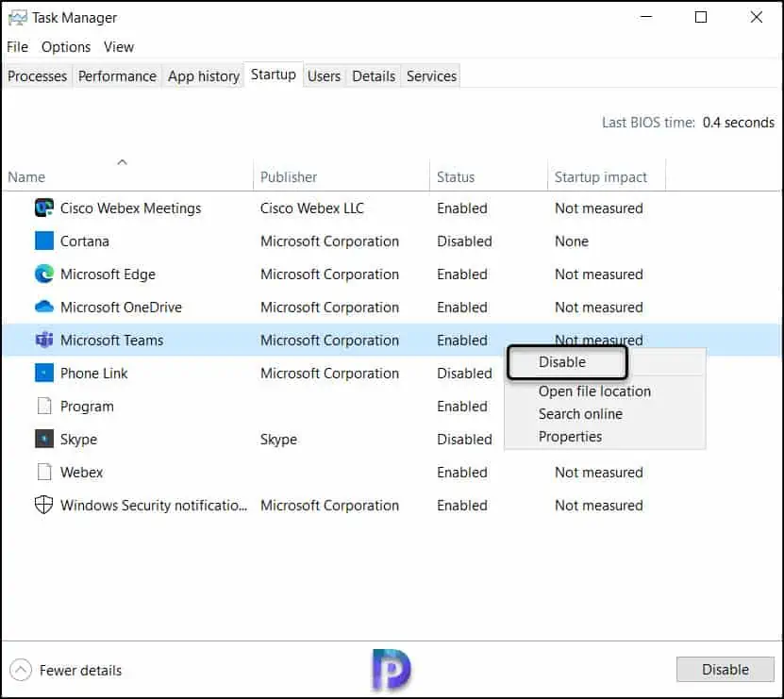Select the Cisco Webex Meetings row name
Screen dimensions: 784x699
tap(130, 208)
